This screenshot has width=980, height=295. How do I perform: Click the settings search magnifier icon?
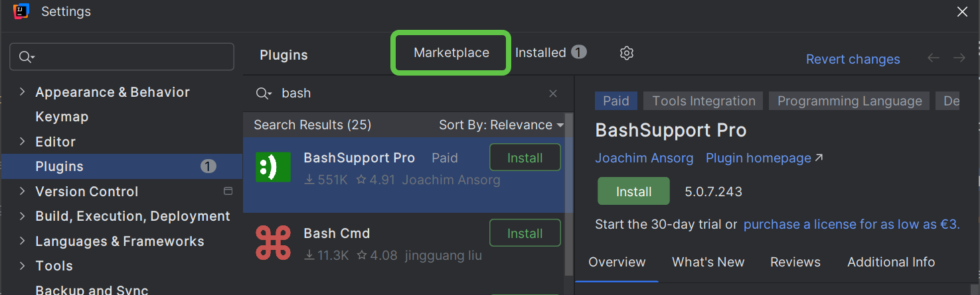[x=27, y=57]
